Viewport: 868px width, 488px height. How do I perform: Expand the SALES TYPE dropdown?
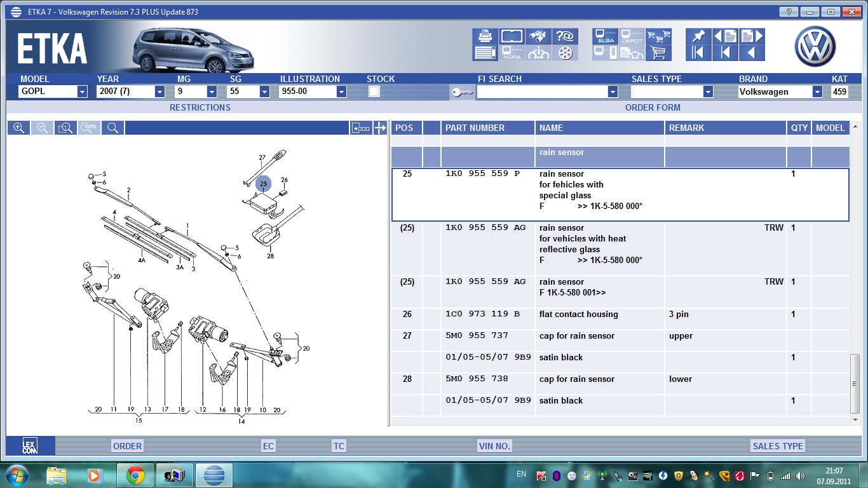tap(708, 91)
